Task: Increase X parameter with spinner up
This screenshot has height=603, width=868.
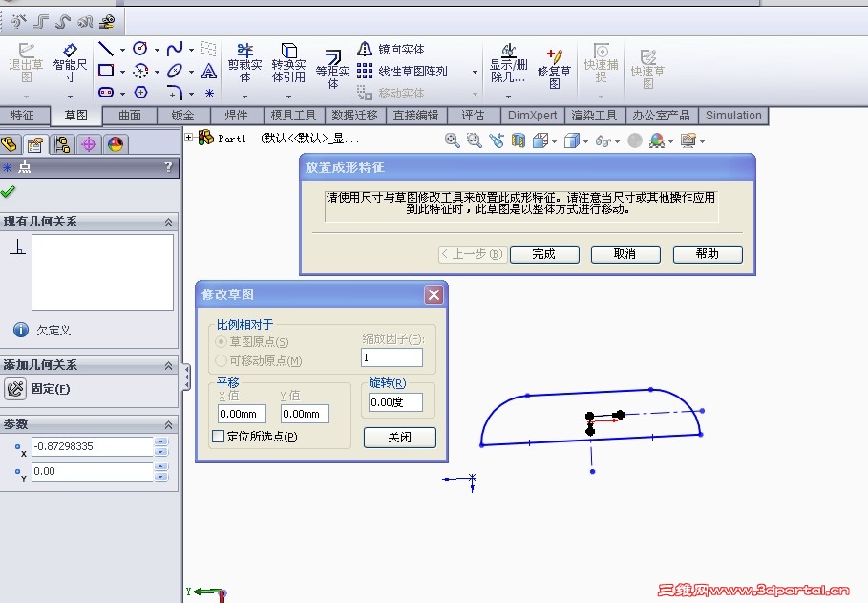Action: (x=160, y=441)
